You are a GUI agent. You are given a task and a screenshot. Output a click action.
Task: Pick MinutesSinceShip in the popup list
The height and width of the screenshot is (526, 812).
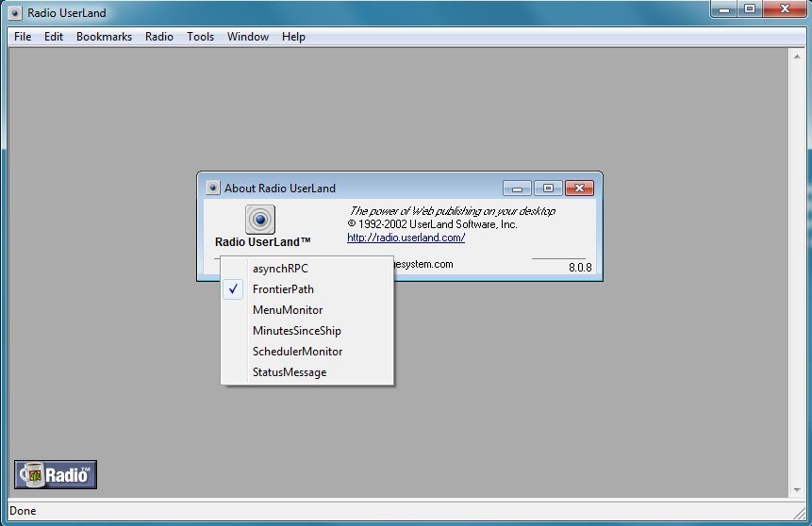point(307,330)
